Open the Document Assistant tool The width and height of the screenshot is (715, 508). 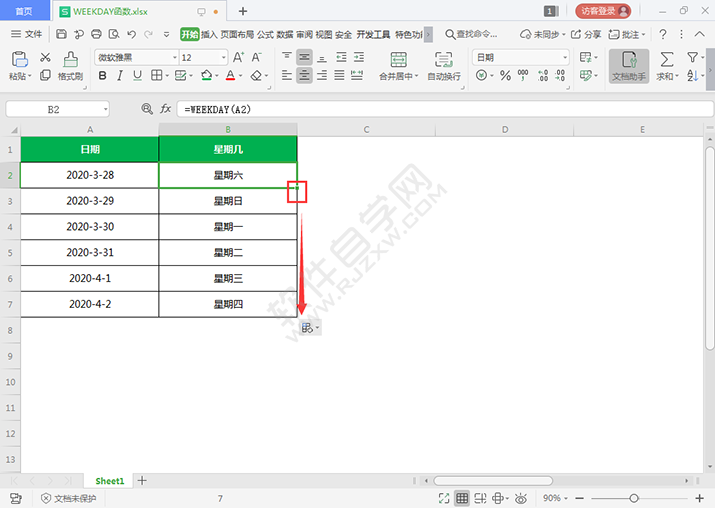click(x=629, y=66)
